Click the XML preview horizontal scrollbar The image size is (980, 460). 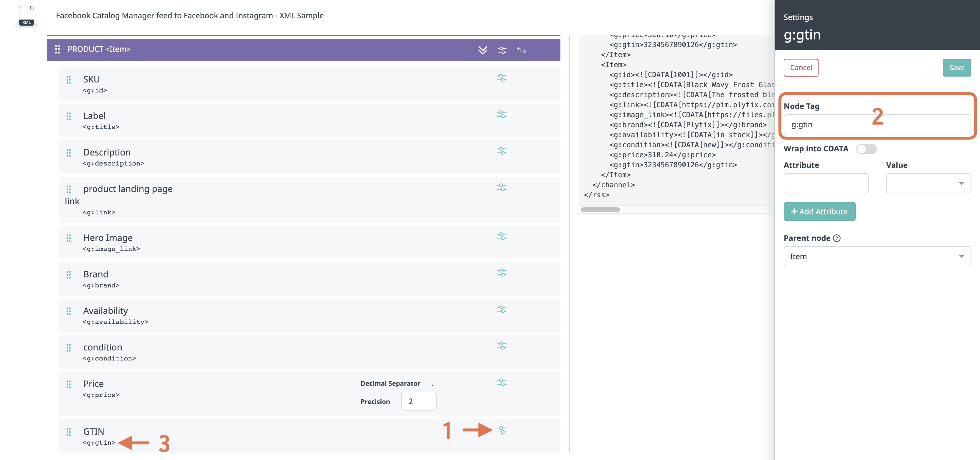click(x=600, y=209)
